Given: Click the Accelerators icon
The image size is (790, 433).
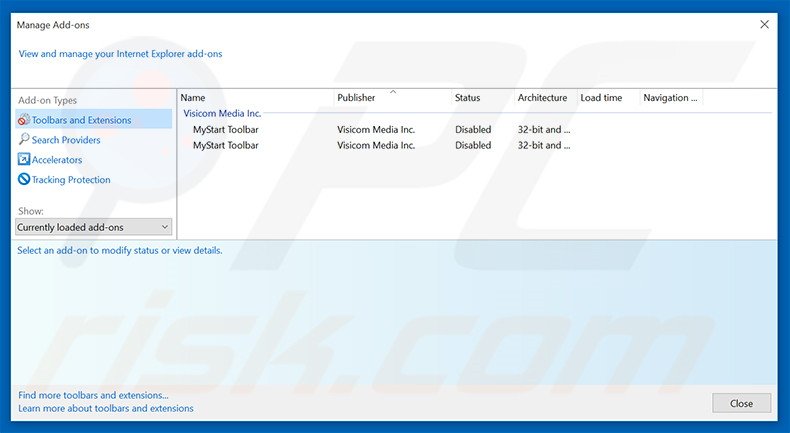Looking at the screenshot, I should (24, 160).
